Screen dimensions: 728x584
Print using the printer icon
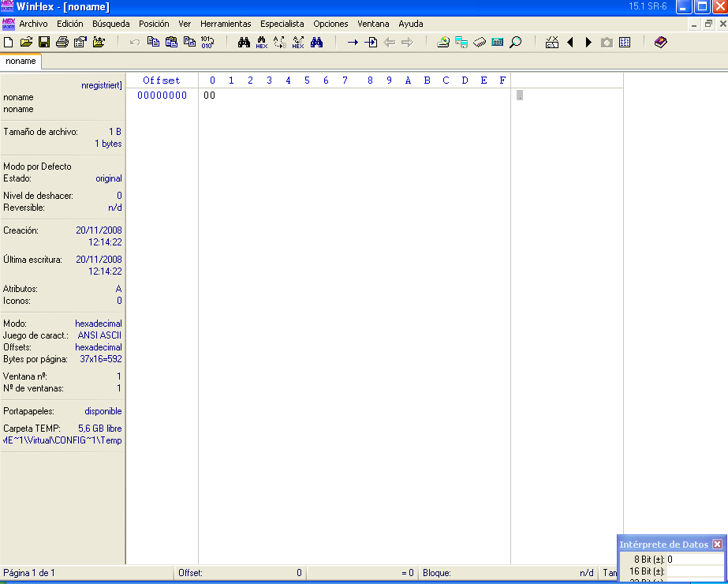62,43
